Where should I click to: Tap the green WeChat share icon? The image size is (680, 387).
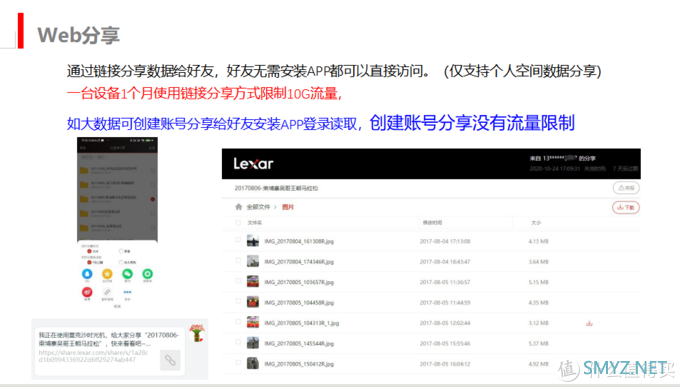pyautogui.click(x=127, y=274)
